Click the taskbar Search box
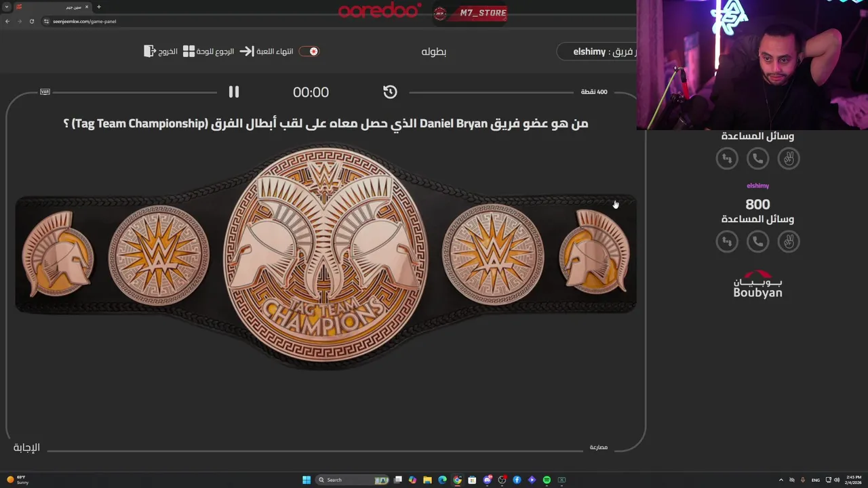 353,480
